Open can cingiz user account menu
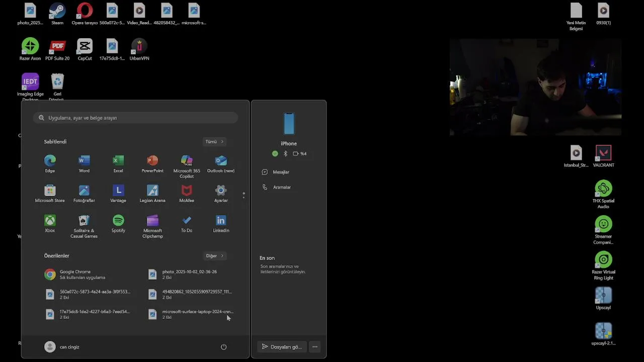 (x=62, y=347)
